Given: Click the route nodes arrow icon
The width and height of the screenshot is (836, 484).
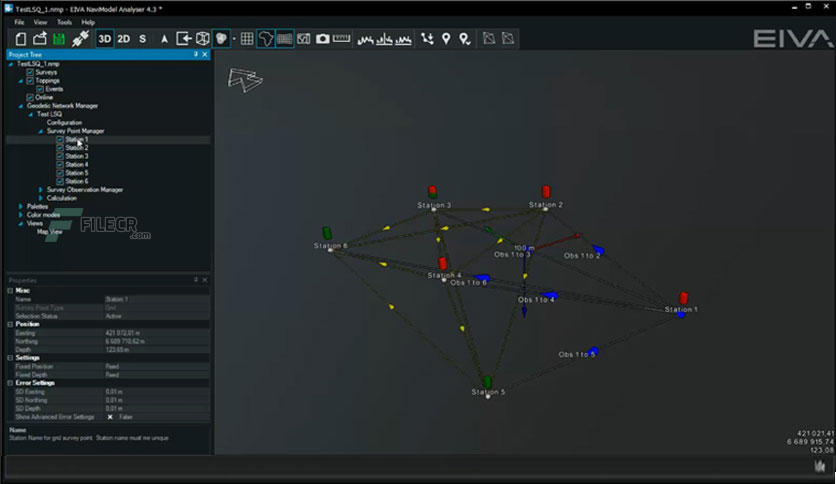Looking at the screenshot, I should coord(427,39).
